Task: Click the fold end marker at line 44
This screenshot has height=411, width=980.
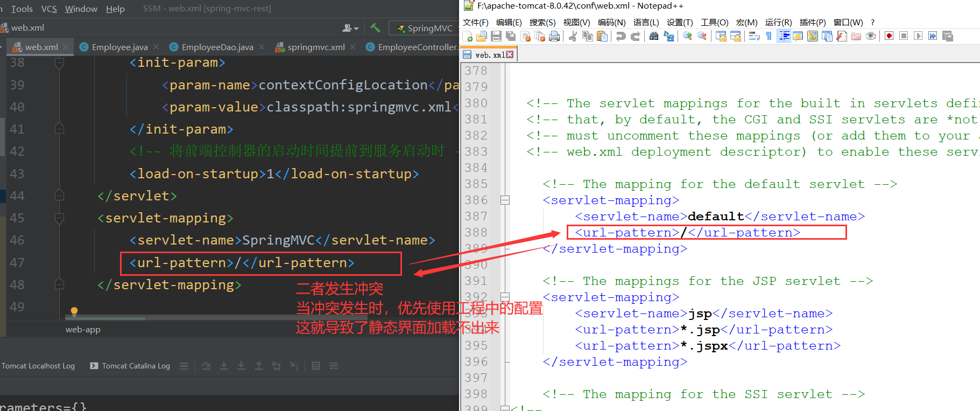Action: click(x=60, y=196)
